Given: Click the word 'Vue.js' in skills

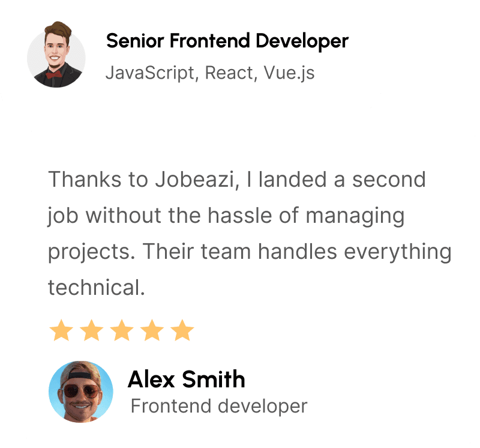Looking at the screenshot, I should pyautogui.click(x=289, y=73).
